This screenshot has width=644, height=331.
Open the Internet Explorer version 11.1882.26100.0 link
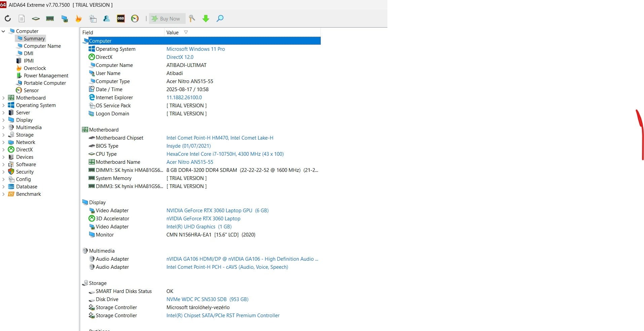pyautogui.click(x=184, y=98)
